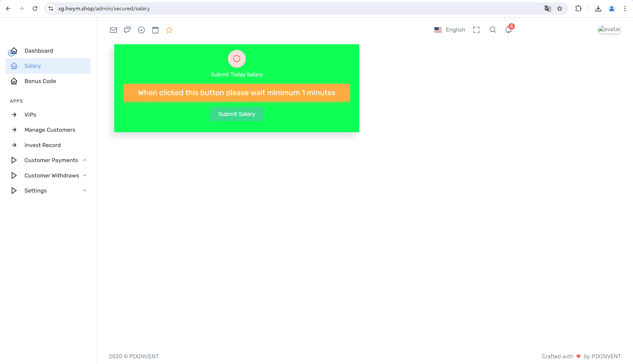Screen dimensions: 633x364
Task: Open notifications bell with 5 badge
Action: click(508, 30)
